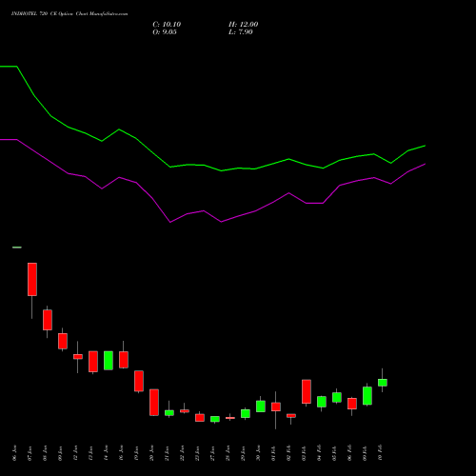Click the small green dash for 06 Jan
Screen dimensions: 476x476
[17, 248]
